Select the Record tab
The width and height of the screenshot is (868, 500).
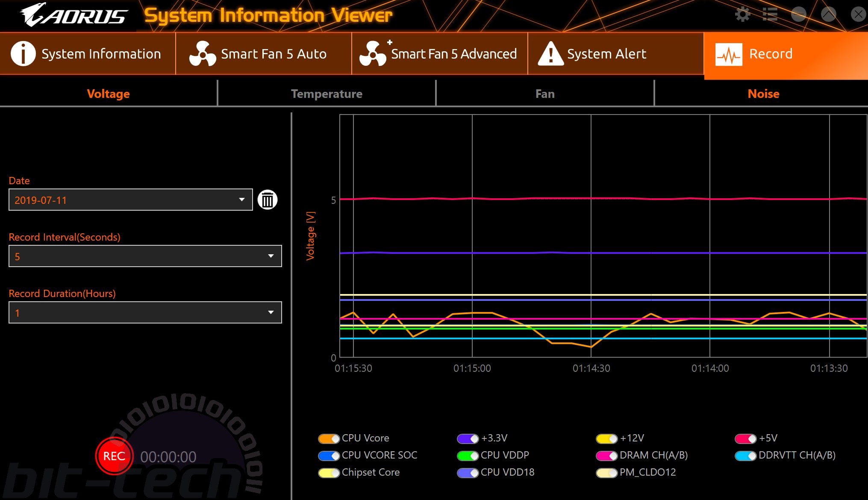click(786, 56)
